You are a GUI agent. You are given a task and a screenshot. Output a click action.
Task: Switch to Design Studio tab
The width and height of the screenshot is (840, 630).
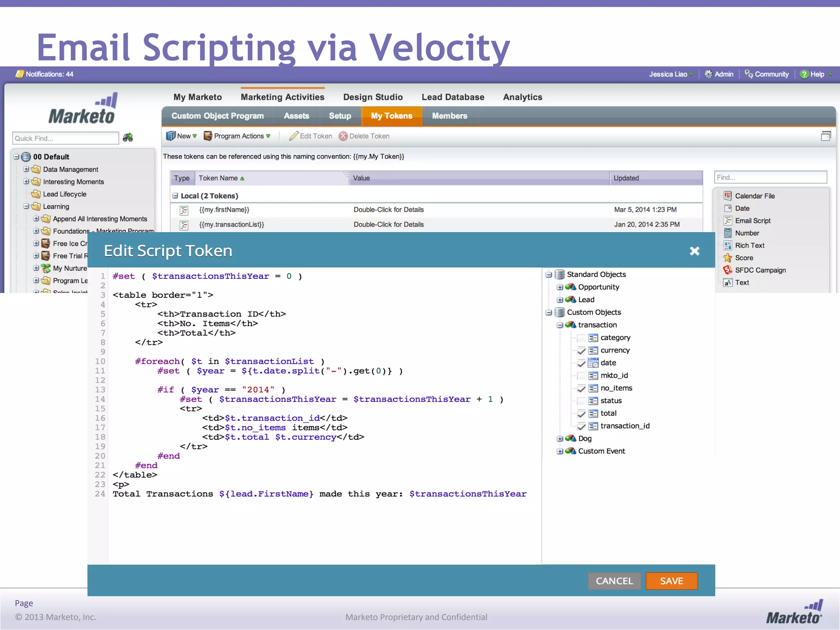pyautogui.click(x=373, y=97)
